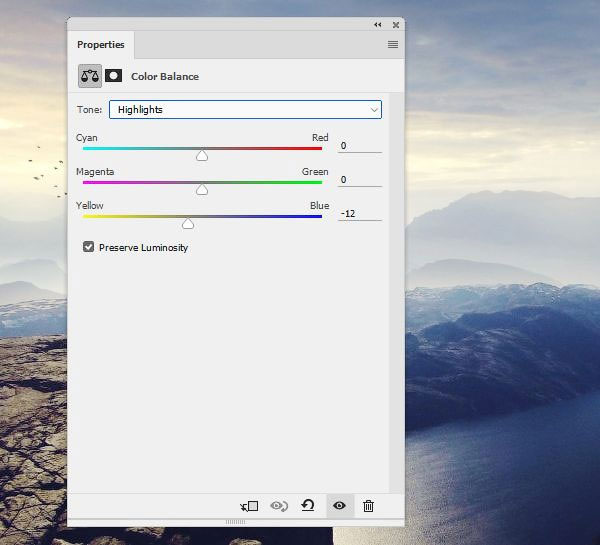Open the Tone dropdown showing Highlights
Viewport: 600px width, 545px height.
point(245,109)
